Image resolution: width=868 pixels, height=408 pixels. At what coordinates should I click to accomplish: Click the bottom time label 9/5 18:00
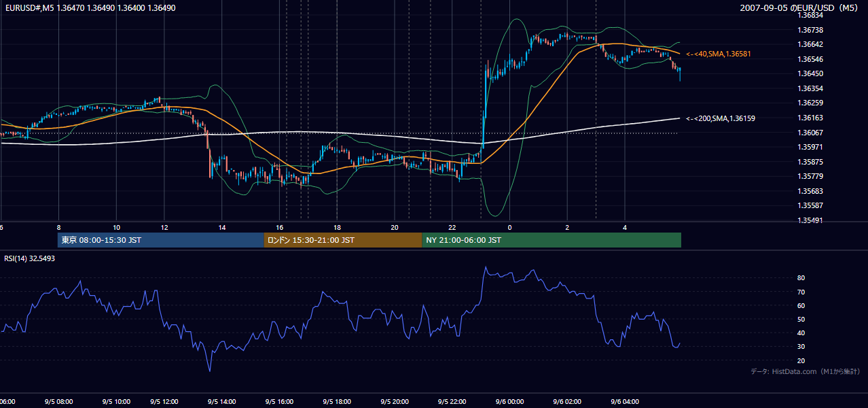337,402
